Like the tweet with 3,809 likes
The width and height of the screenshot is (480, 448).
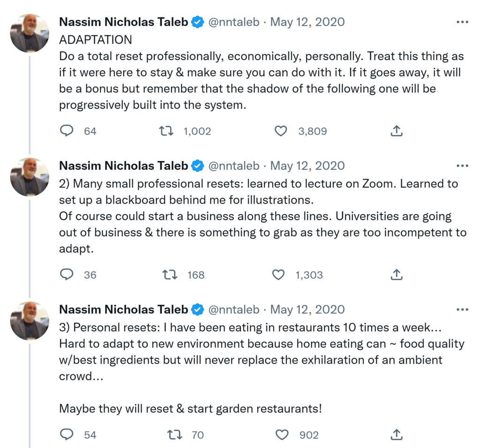coord(281,131)
